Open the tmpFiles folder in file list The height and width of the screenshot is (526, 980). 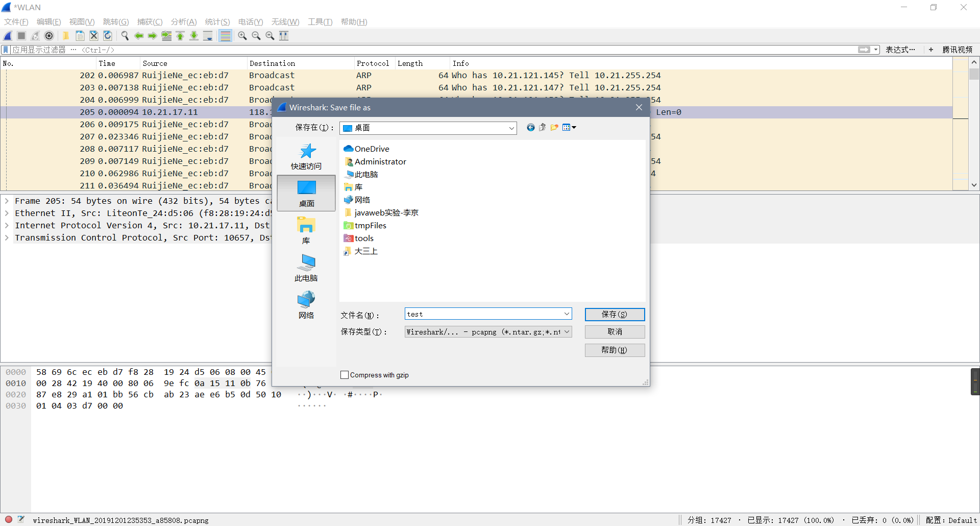365,225
